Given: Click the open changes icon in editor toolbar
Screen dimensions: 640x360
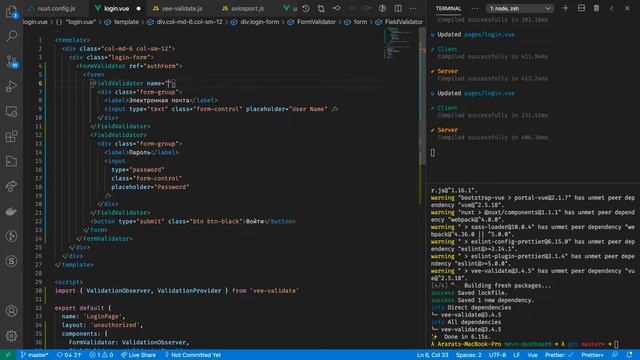Looking at the screenshot, I should (x=321, y=8).
